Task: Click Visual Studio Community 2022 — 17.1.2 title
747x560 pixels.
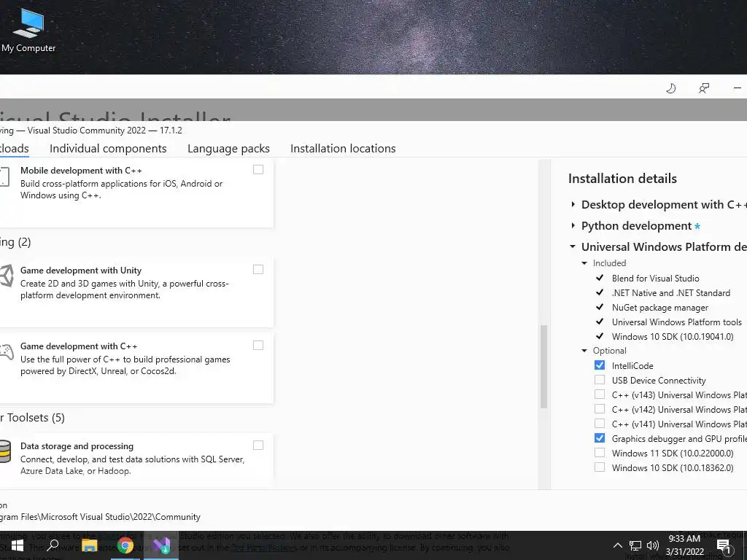Action: (105, 130)
